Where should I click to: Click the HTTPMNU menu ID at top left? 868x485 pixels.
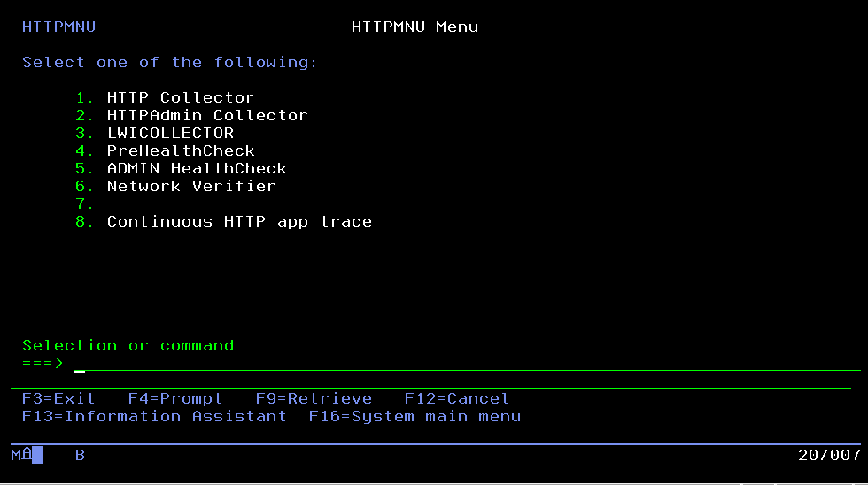point(58,27)
